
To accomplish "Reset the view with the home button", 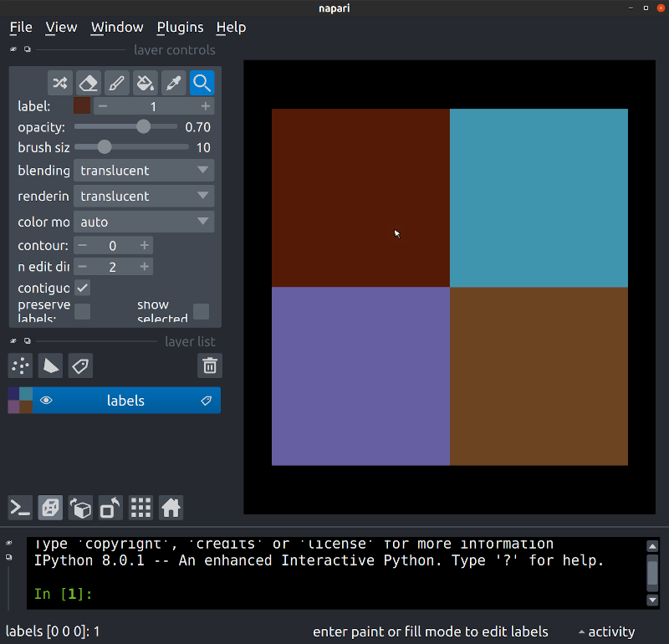I will coord(171,508).
